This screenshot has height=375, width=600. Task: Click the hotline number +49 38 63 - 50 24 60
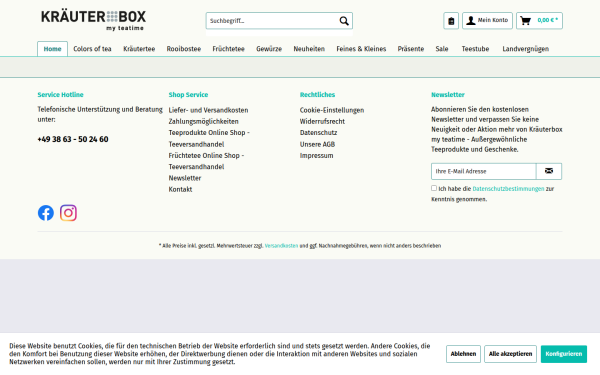point(73,139)
